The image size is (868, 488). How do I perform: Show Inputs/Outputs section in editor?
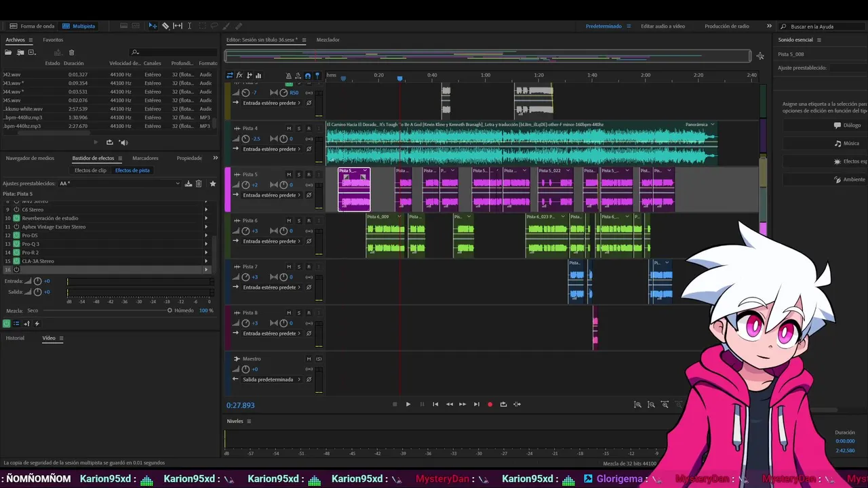pos(230,75)
